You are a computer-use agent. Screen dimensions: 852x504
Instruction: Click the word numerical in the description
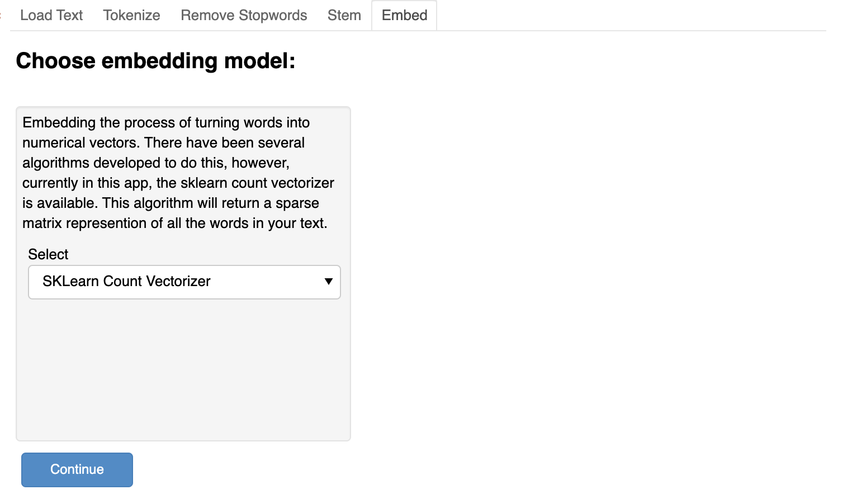click(x=53, y=142)
